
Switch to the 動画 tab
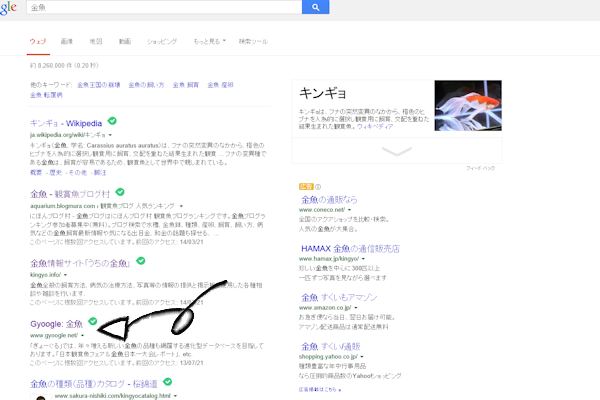tap(125, 41)
